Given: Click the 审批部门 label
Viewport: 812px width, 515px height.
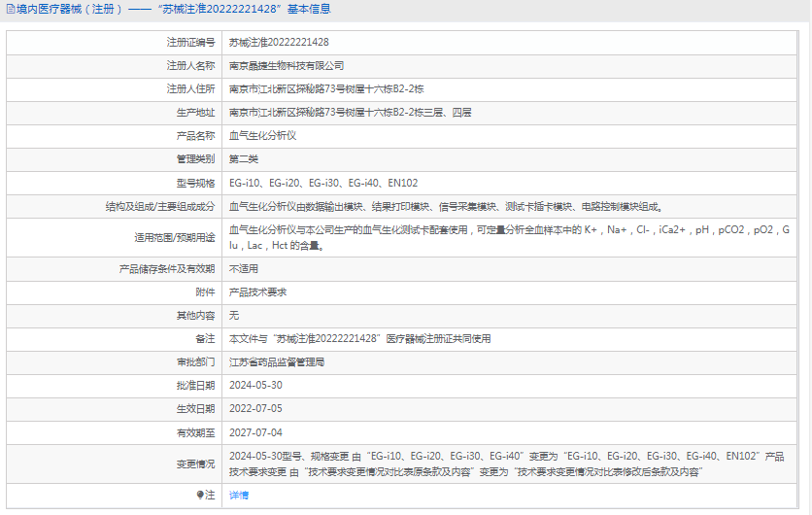Looking at the screenshot, I should (196, 362).
